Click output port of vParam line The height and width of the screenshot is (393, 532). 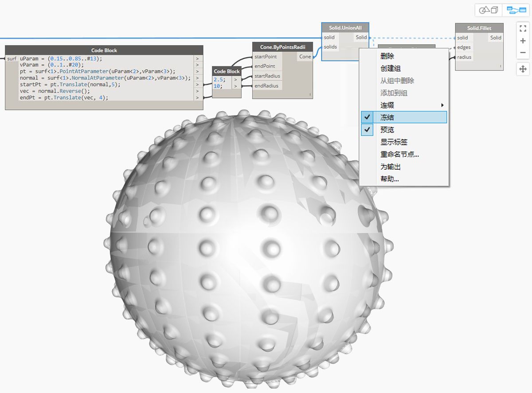[198, 65]
